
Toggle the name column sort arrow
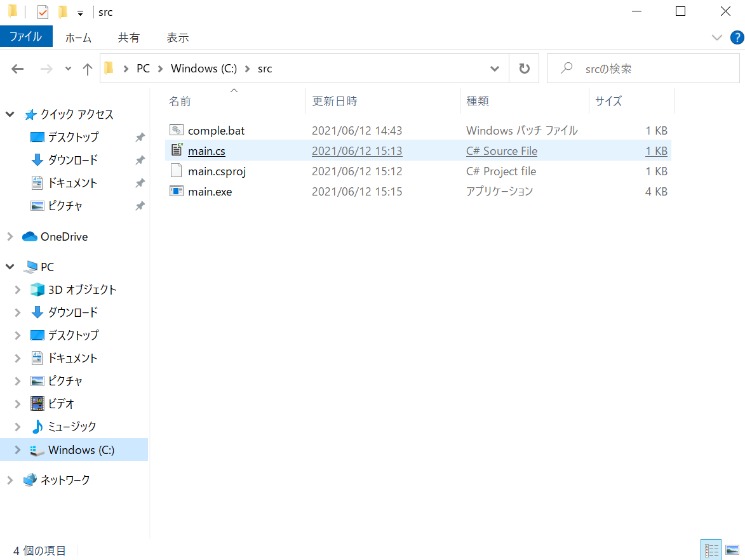234,91
